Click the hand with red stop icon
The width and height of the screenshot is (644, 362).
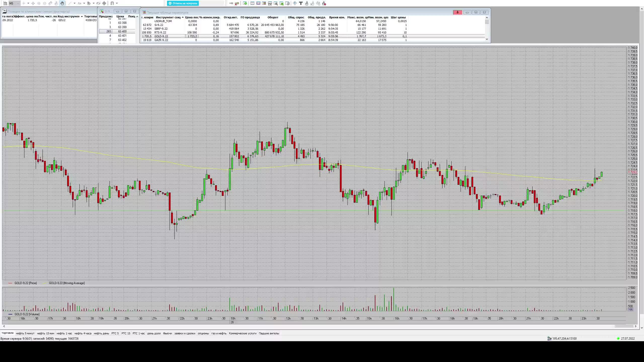click(x=324, y=4)
